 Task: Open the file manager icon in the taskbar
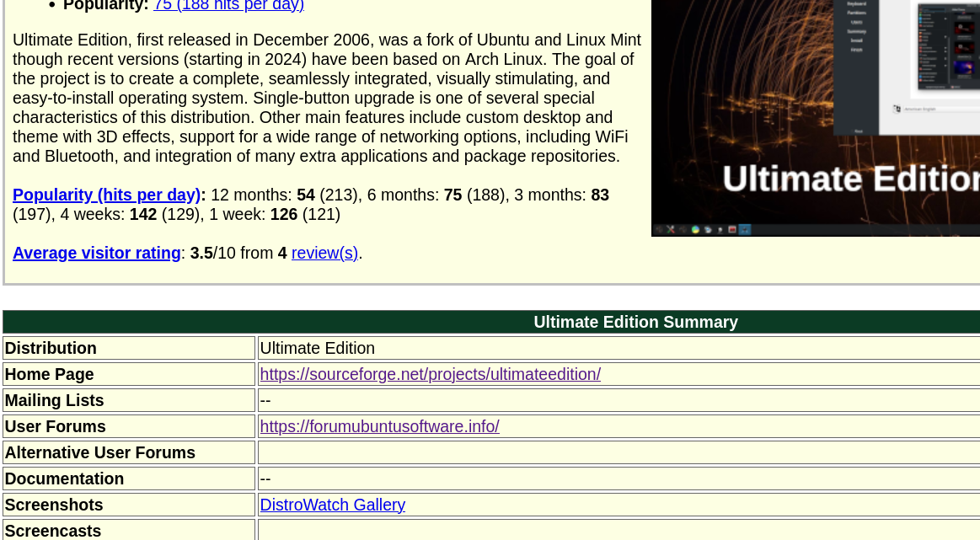coord(708,229)
